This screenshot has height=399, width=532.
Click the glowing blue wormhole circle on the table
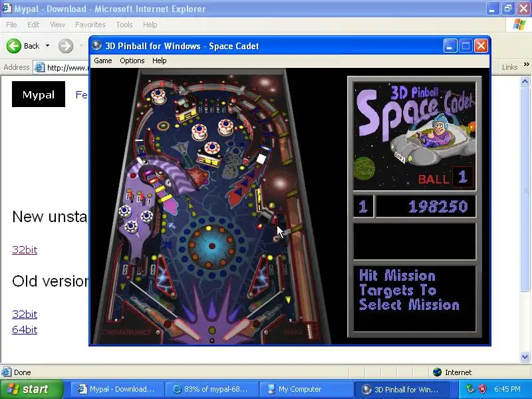211,245
